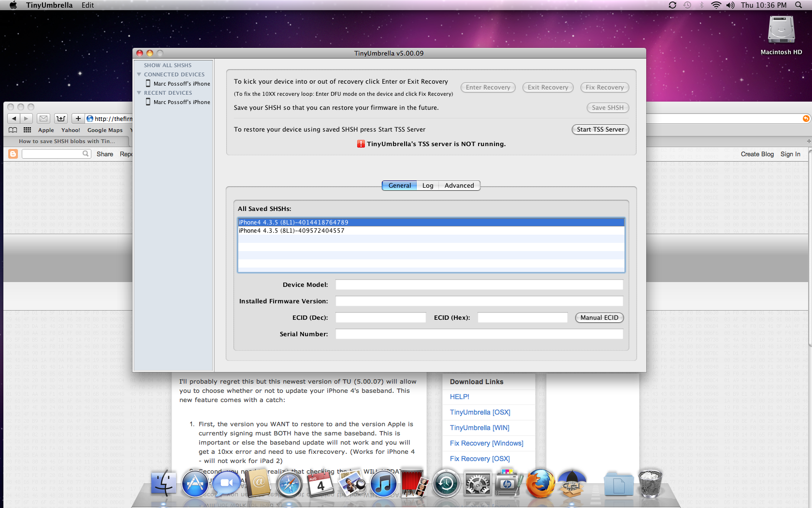Open the Documents stack folder in Dock
This screenshot has width=812, height=508.
619,483
